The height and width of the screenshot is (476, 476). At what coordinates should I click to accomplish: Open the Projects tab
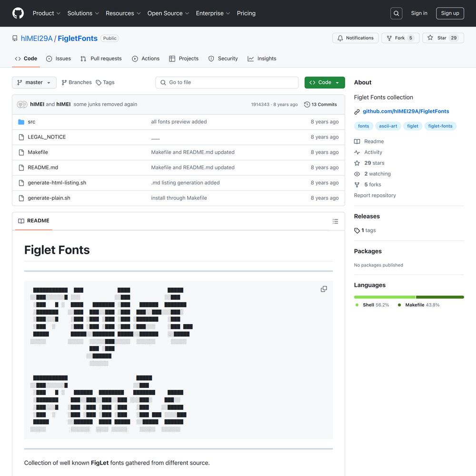(184, 59)
